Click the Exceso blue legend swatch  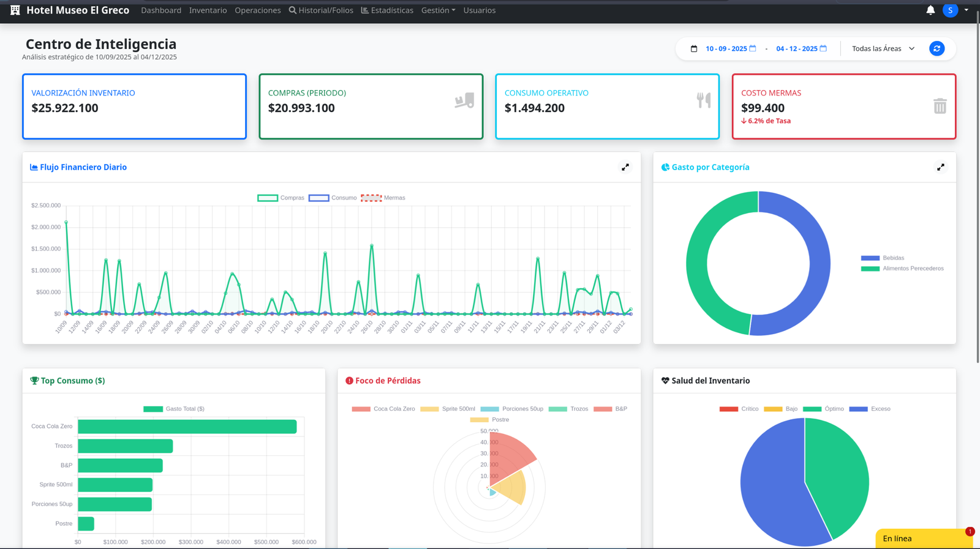click(x=858, y=409)
